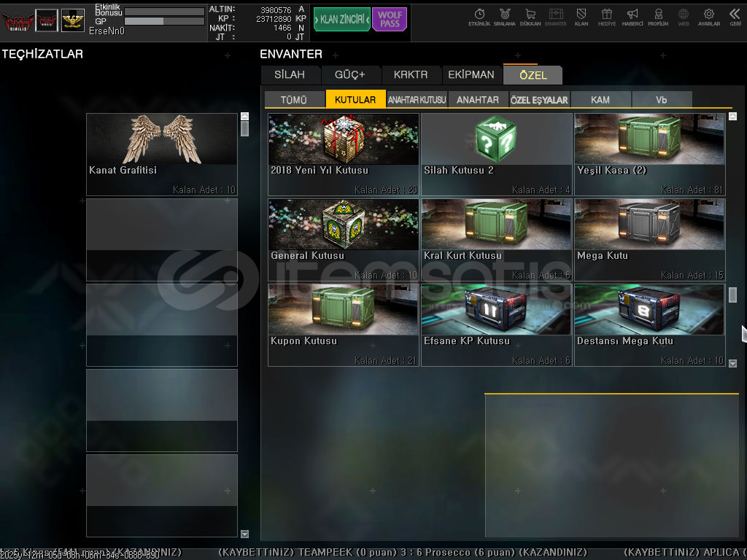
Task: Go back with the Geri arrows
Action: pos(735,16)
